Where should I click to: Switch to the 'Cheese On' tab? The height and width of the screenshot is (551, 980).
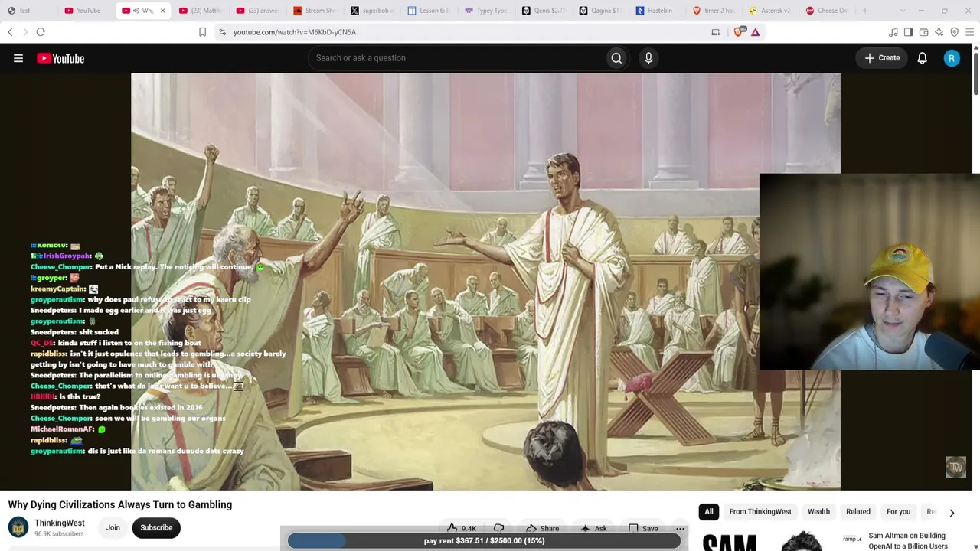[x=828, y=11]
